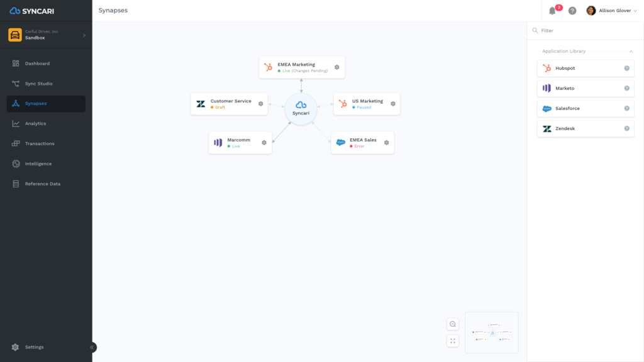644x362 pixels.
Task: Click the Hubspot logo on US Marketing node
Action: coord(343,104)
